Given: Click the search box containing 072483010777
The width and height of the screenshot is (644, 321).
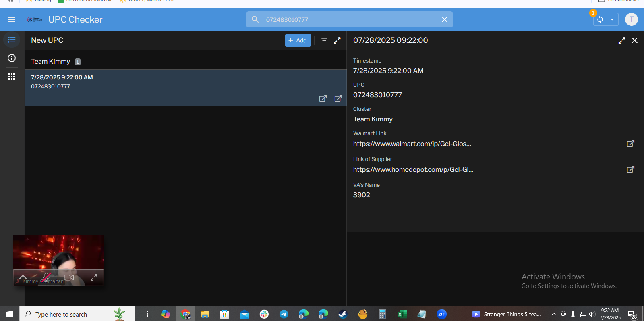Looking at the screenshot, I should (x=346, y=19).
